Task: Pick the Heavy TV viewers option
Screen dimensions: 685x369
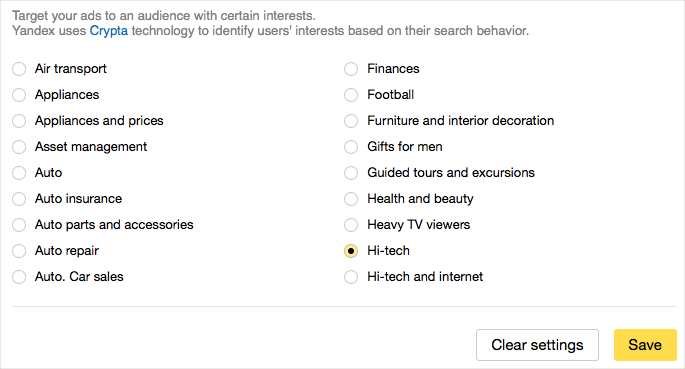Action: pos(351,225)
